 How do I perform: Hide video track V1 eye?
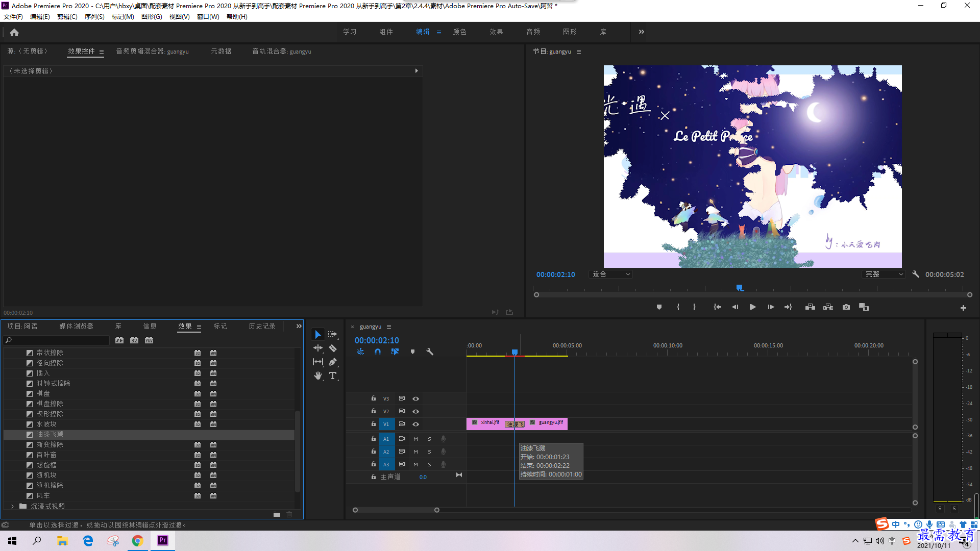click(x=415, y=424)
